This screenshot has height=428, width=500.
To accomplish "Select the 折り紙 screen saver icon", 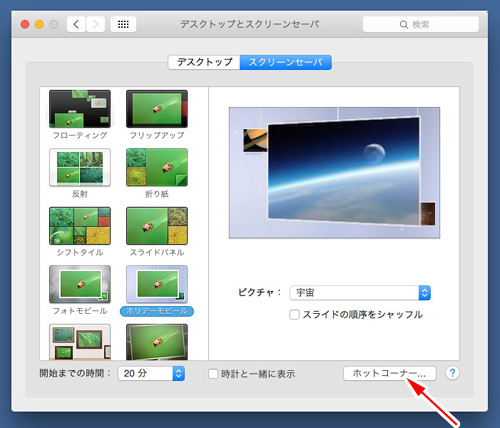I will coord(157,167).
